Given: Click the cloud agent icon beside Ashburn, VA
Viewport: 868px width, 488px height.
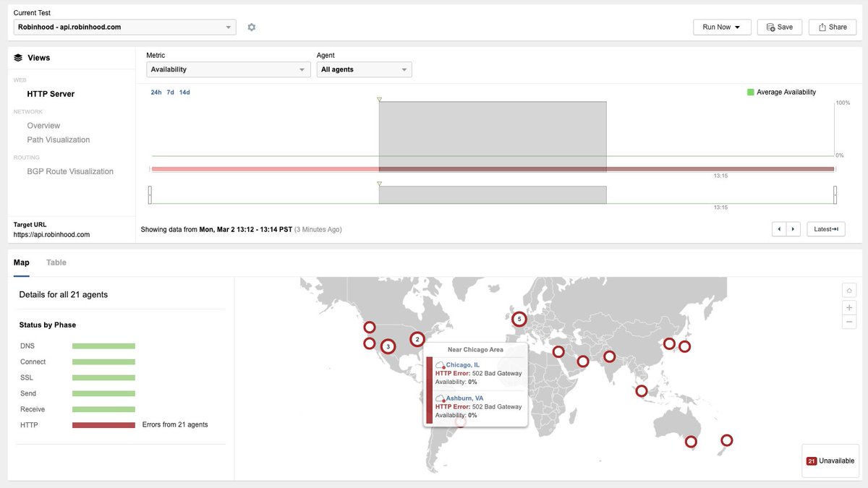Looking at the screenshot, I should click(440, 399).
